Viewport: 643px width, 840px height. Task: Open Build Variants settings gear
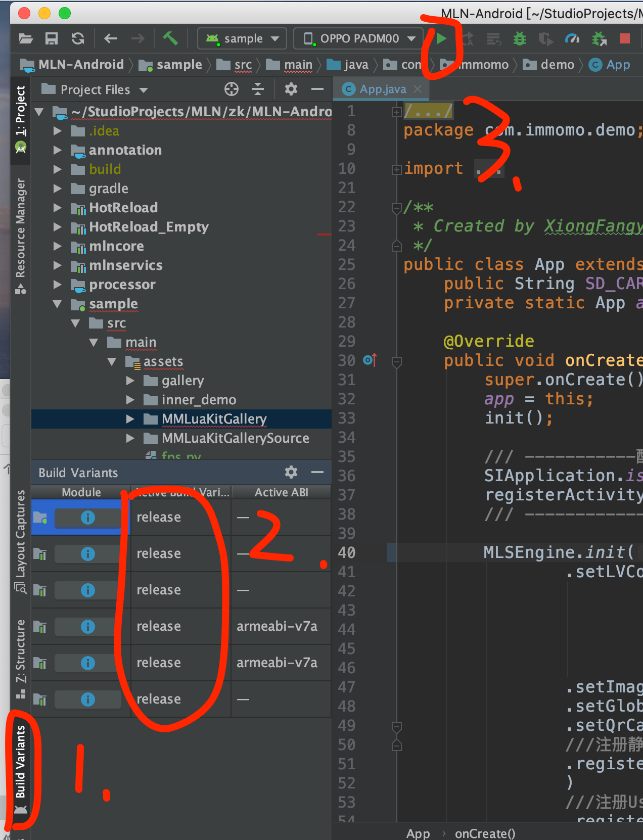tap(291, 473)
